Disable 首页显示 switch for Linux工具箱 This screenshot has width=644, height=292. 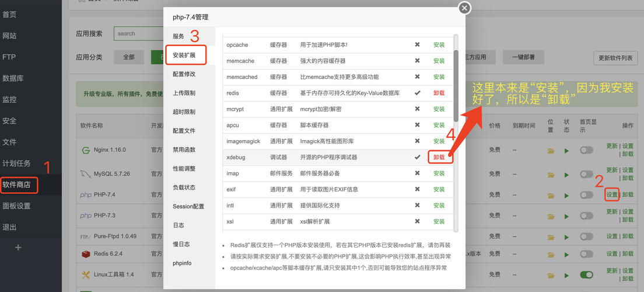[x=586, y=274]
